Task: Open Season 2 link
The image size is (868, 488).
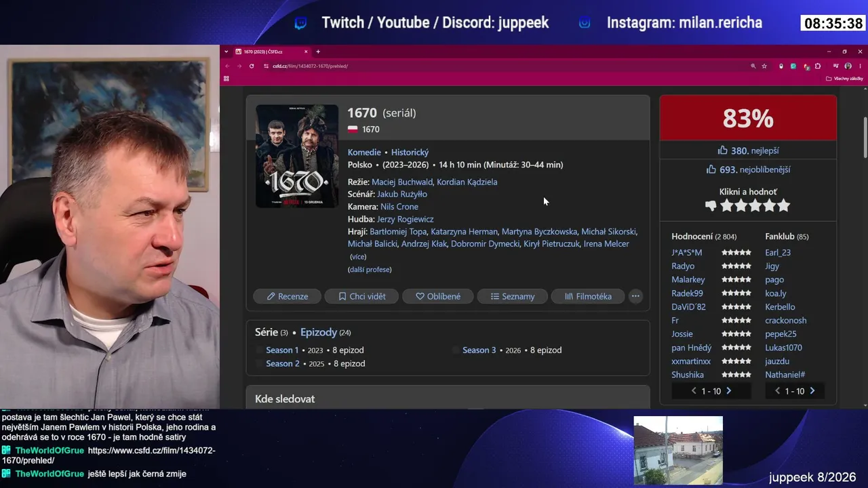Action: 283,364
